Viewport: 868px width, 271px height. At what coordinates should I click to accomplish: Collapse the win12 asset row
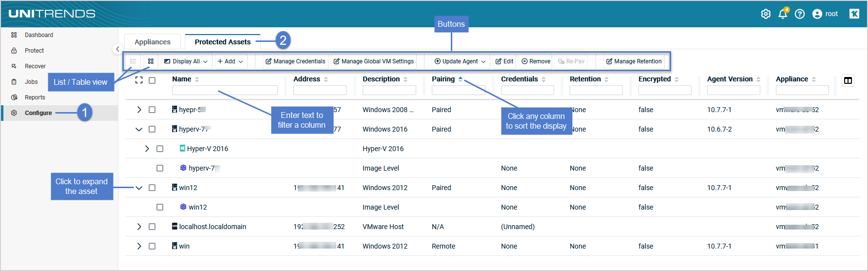coord(139,188)
